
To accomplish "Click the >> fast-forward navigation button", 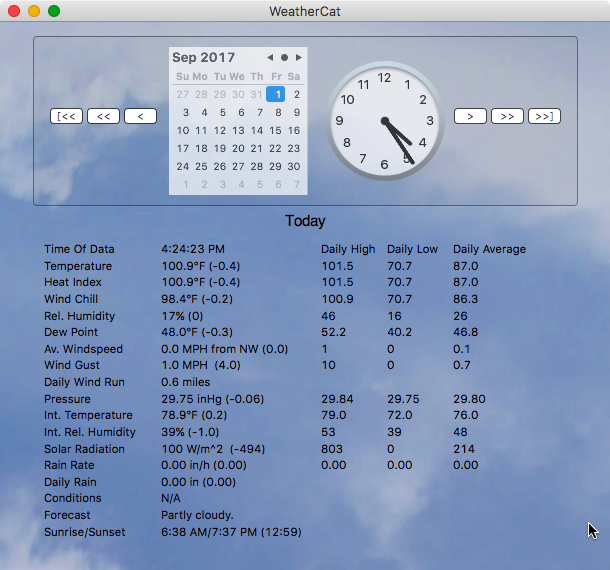I will (x=507, y=116).
